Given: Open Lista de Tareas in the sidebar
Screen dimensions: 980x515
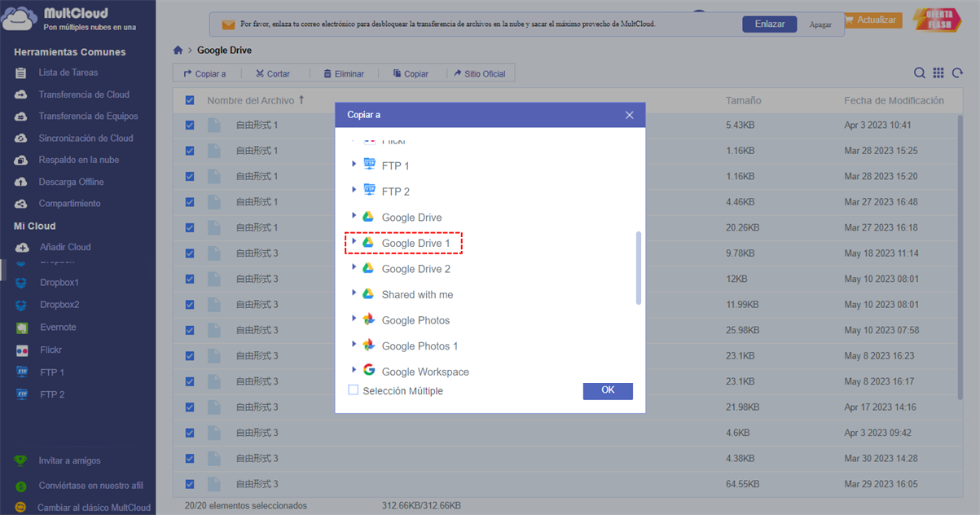Looking at the screenshot, I should tap(68, 73).
